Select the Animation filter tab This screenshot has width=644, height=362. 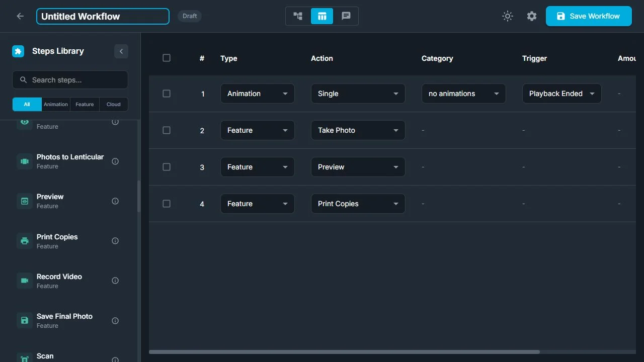56,104
